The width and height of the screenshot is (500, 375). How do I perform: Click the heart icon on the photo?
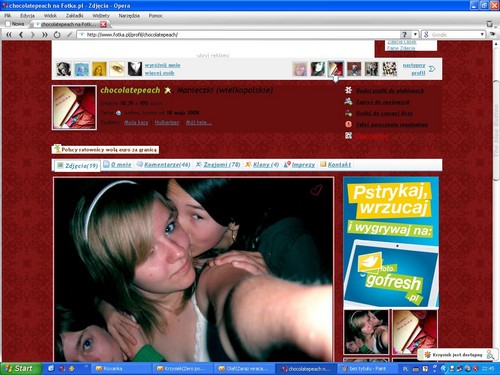coord(316,190)
